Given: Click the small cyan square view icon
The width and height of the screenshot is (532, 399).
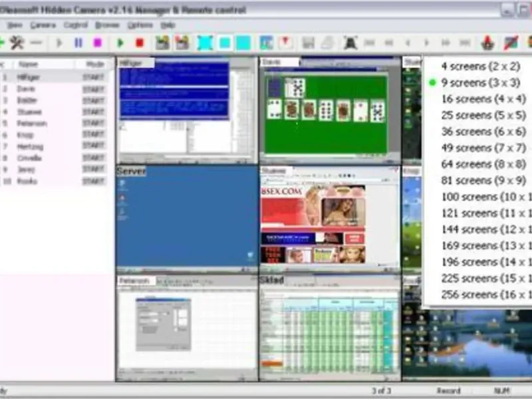Looking at the screenshot, I should 224,43.
